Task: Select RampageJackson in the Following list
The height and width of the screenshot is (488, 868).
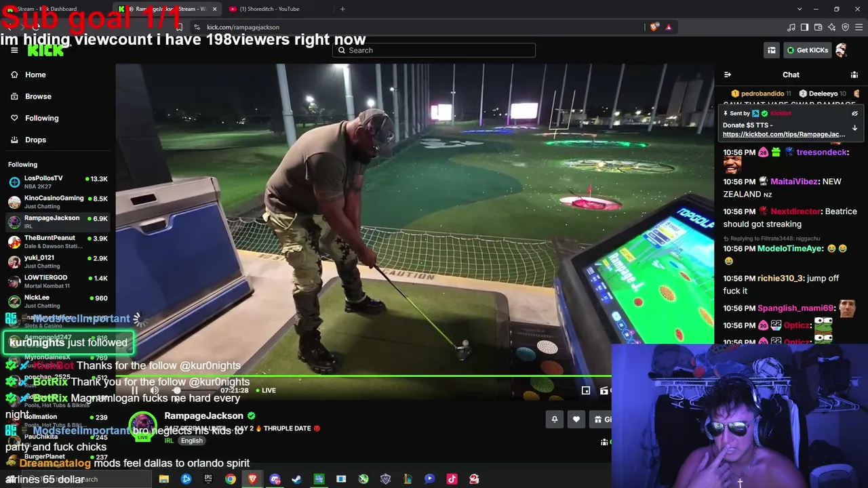Action: tap(58, 221)
